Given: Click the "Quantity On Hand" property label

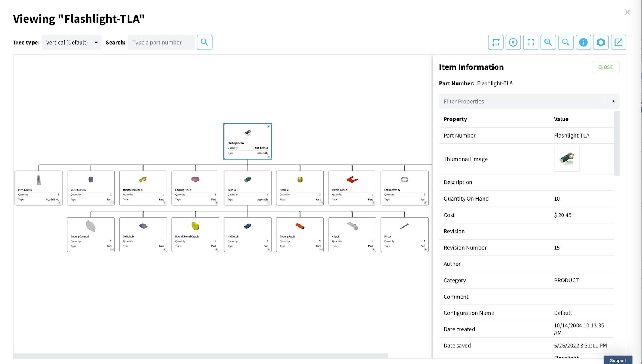Looking at the screenshot, I should [466, 199].
